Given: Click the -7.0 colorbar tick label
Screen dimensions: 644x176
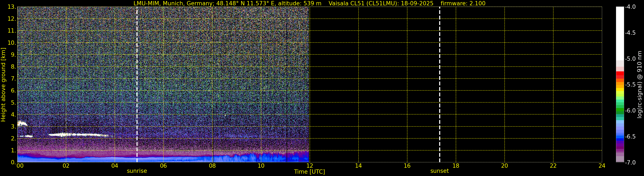Looking at the screenshot, I should (x=630, y=163).
